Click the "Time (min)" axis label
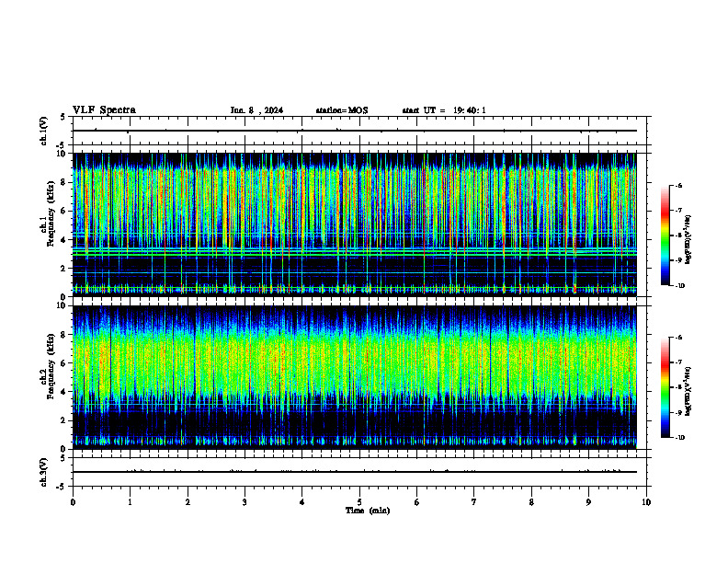This screenshot has width=728, height=563. pos(368,511)
